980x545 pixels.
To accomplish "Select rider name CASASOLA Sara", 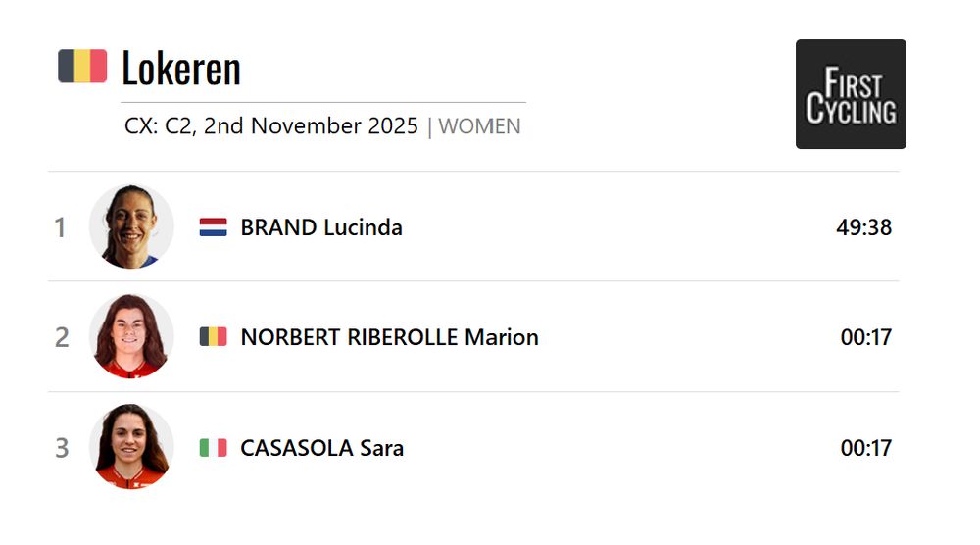I will (321, 448).
